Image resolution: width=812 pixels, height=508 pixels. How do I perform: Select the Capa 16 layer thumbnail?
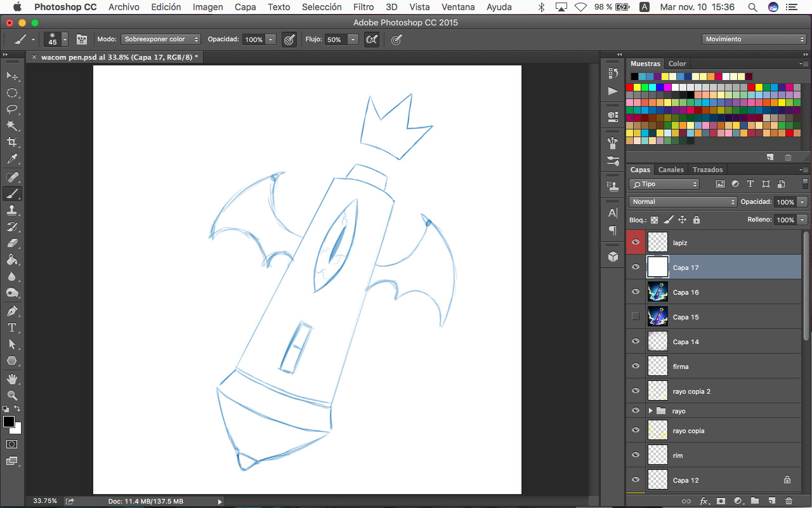658,292
